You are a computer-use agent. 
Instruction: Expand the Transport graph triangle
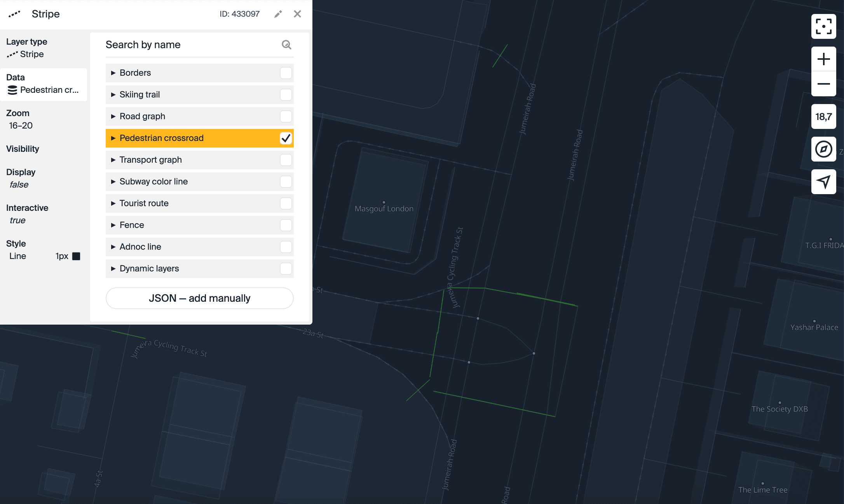113,160
